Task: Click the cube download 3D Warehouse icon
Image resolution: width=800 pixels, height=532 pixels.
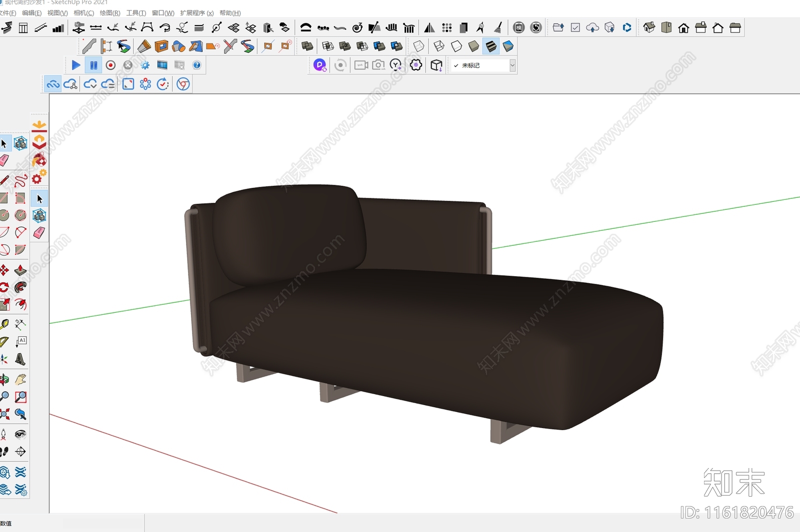Action: pyautogui.click(x=609, y=27)
